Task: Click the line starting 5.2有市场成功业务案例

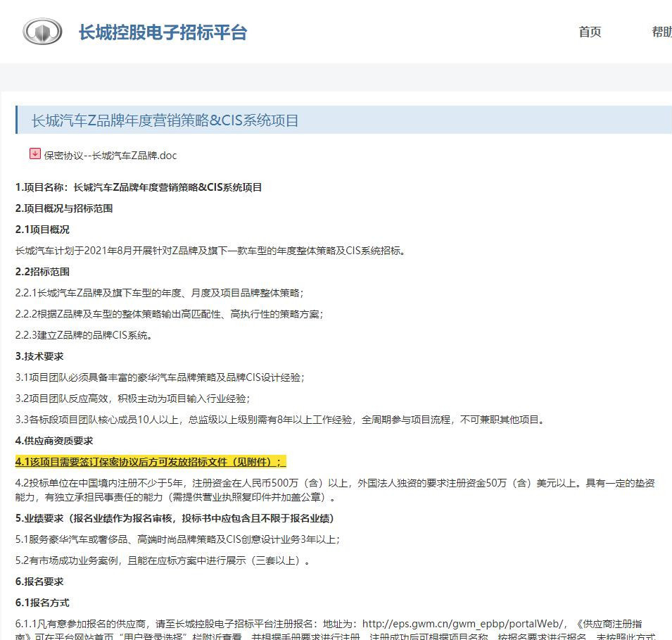Action: [x=163, y=560]
